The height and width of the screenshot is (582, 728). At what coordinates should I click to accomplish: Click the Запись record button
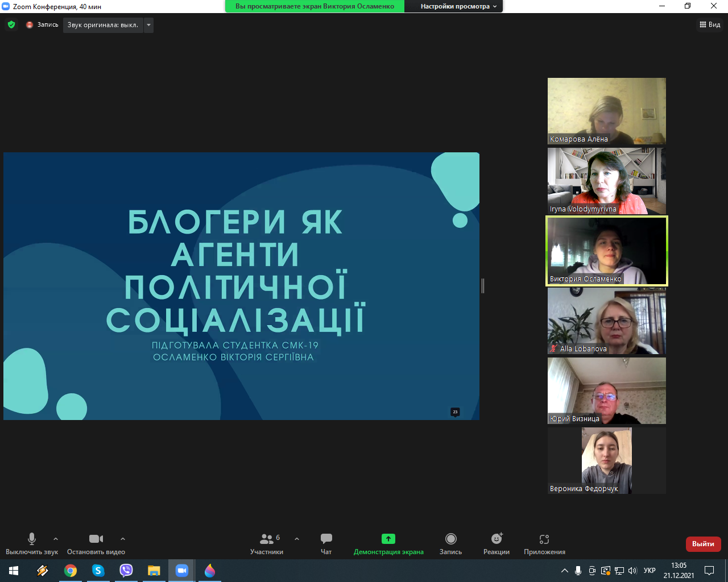(451, 543)
